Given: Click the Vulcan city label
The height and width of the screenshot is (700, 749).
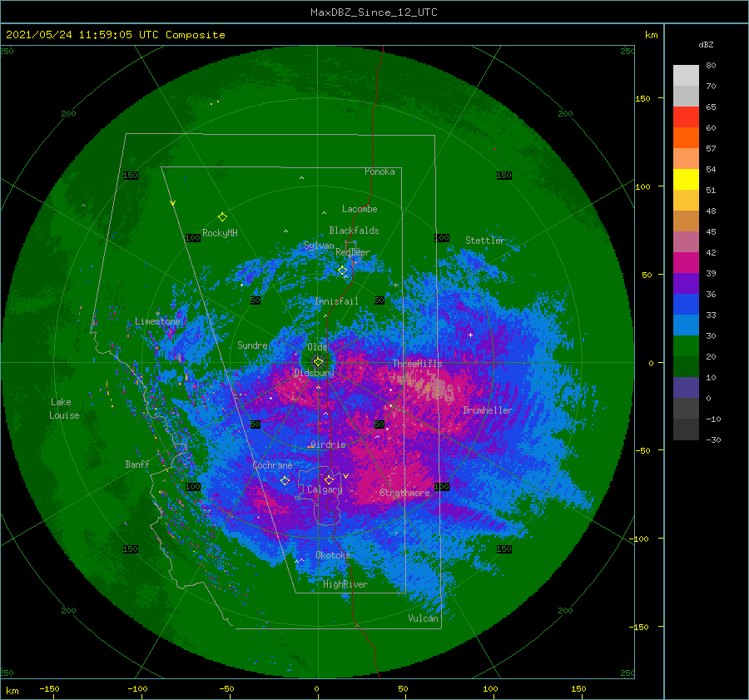Looking at the screenshot, I should tap(424, 618).
